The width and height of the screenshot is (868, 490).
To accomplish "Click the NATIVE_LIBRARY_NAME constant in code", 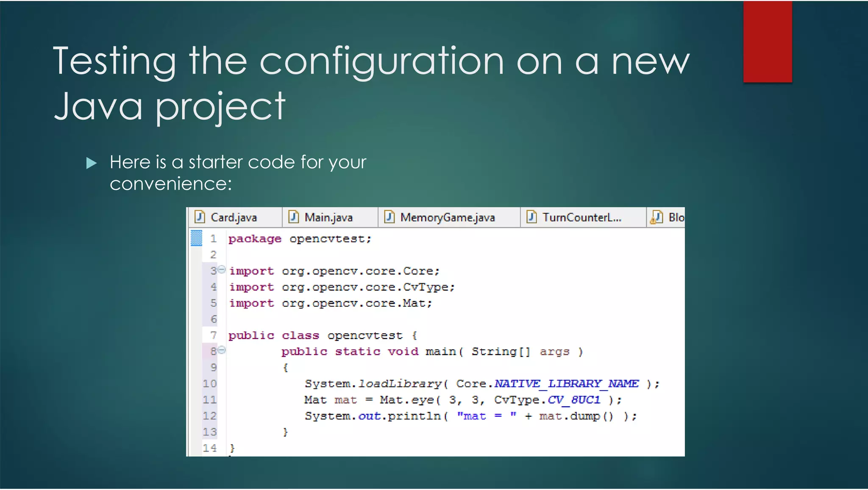I will 566,384.
